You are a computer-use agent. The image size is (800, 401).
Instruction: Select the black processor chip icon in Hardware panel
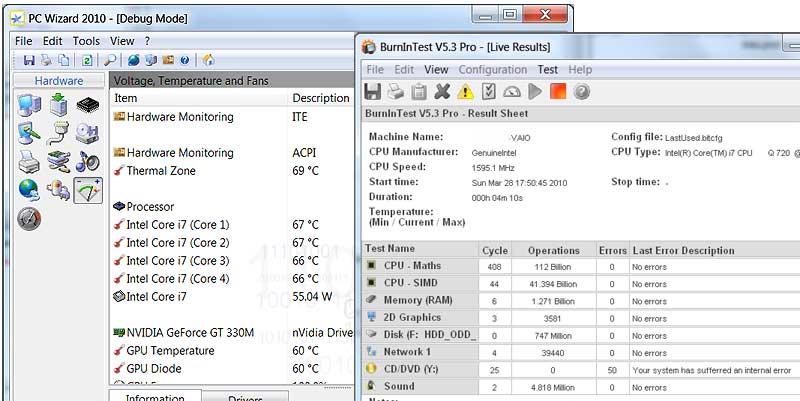click(x=88, y=105)
